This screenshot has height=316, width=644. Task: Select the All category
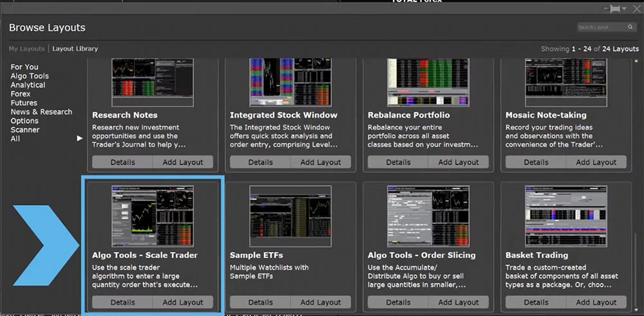pos(15,139)
